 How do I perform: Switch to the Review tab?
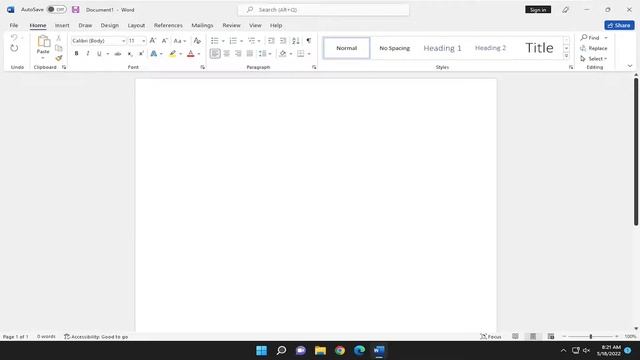[231, 25]
